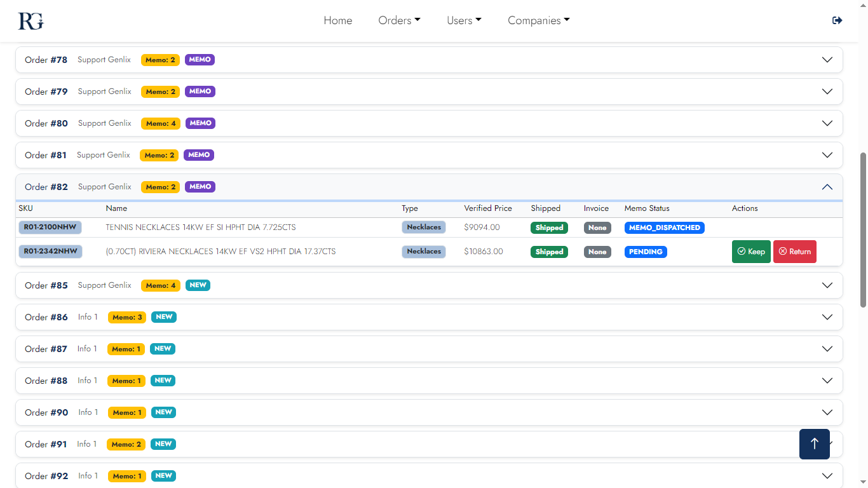The height and width of the screenshot is (488, 868).
Task: Click the logout icon in header
Action: pyautogui.click(x=837, y=20)
